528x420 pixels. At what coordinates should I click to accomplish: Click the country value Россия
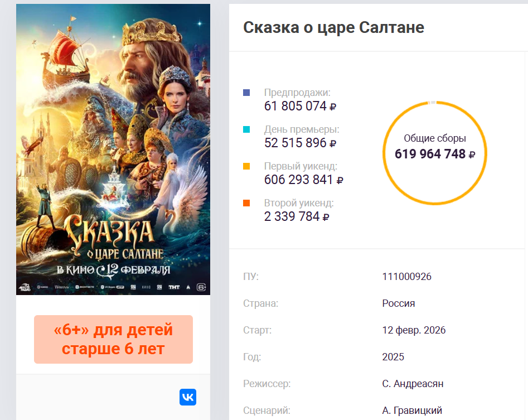399,303
